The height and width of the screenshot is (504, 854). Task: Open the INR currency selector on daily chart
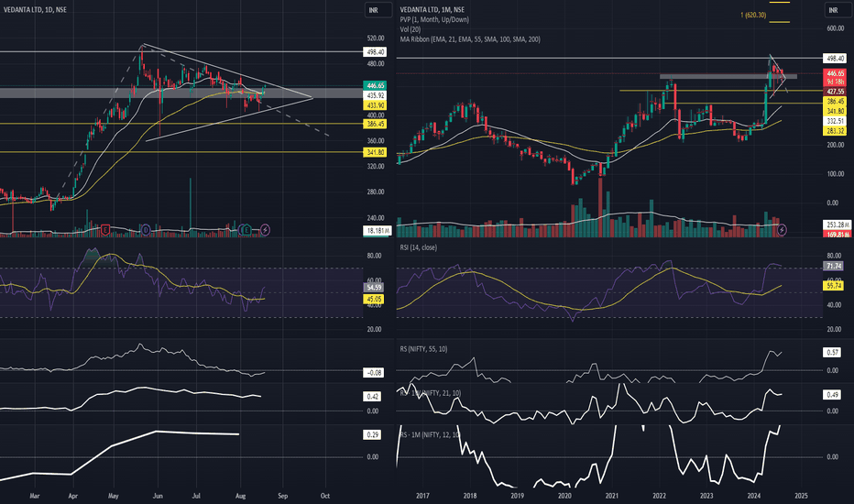tap(378, 10)
